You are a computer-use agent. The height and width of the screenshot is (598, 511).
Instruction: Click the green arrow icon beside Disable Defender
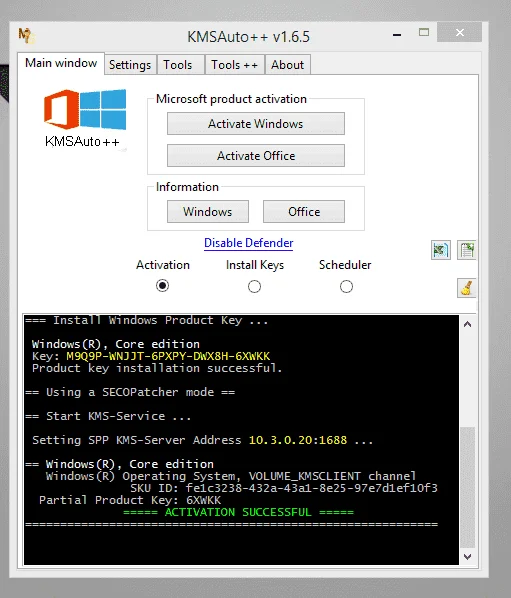click(x=441, y=250)
